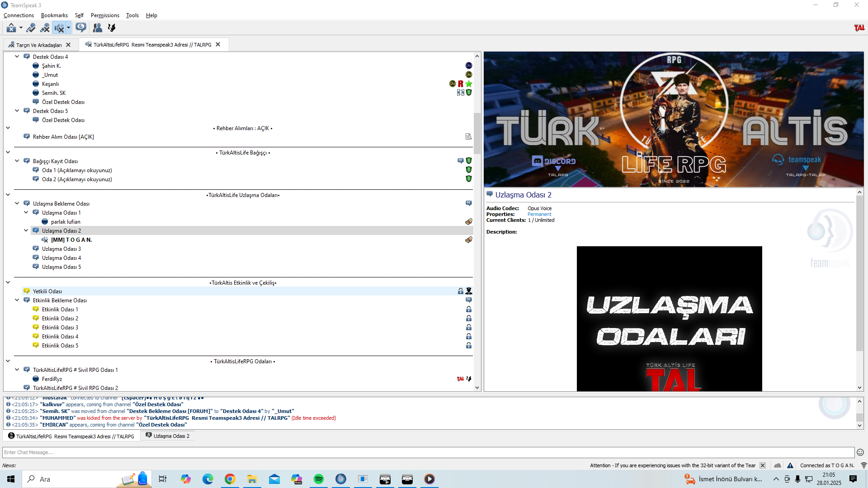Click the channel tree scrollbar down arrow
This screenshot has height=488, width=868.
(x=477, y=388)
